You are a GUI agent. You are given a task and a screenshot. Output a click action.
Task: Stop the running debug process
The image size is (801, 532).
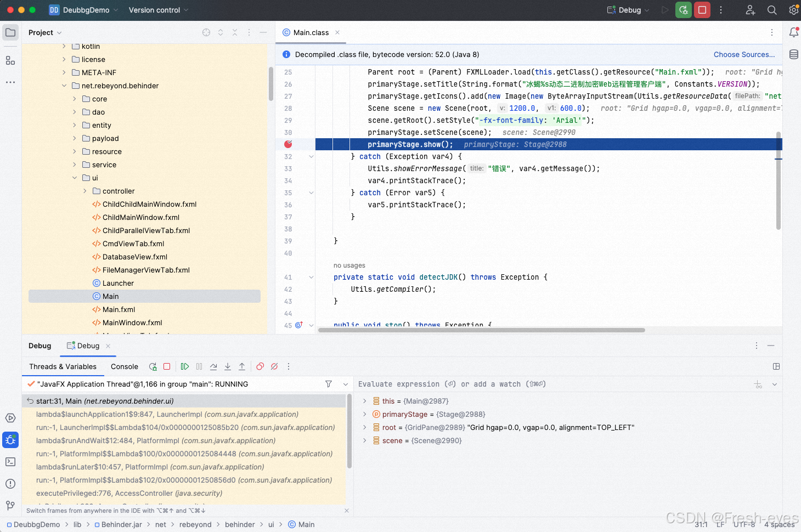(166, 366)
